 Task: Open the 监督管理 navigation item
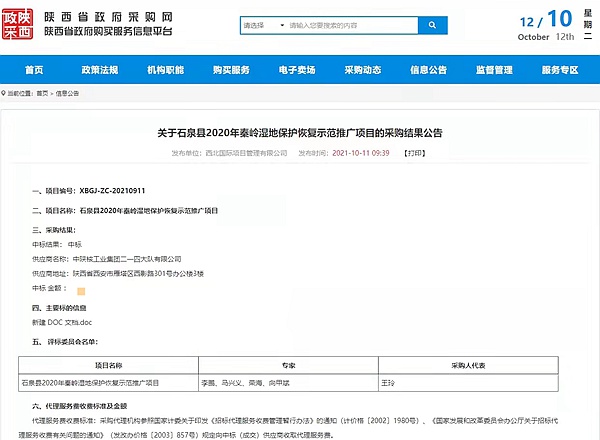[x=494, y=70]
